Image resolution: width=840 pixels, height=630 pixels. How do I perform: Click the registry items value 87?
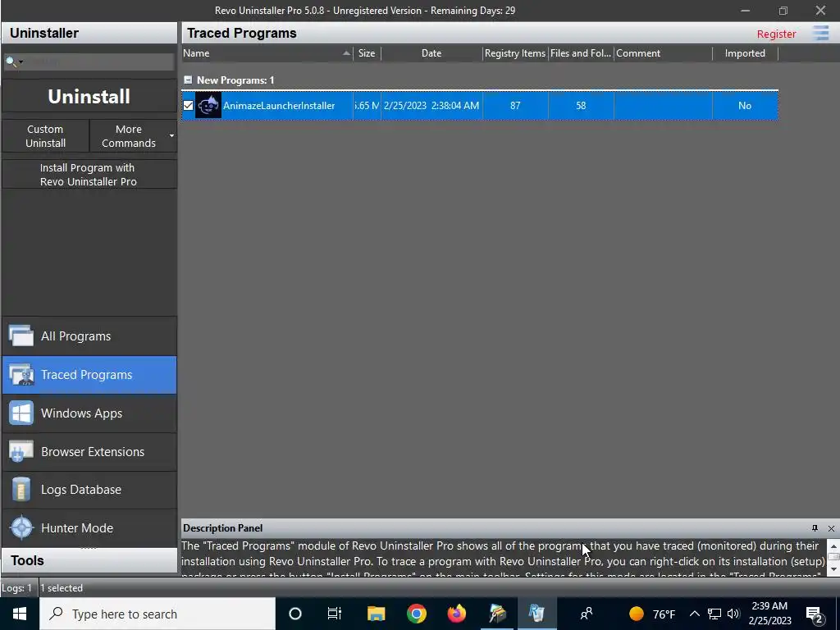click(x=515, y=106)
